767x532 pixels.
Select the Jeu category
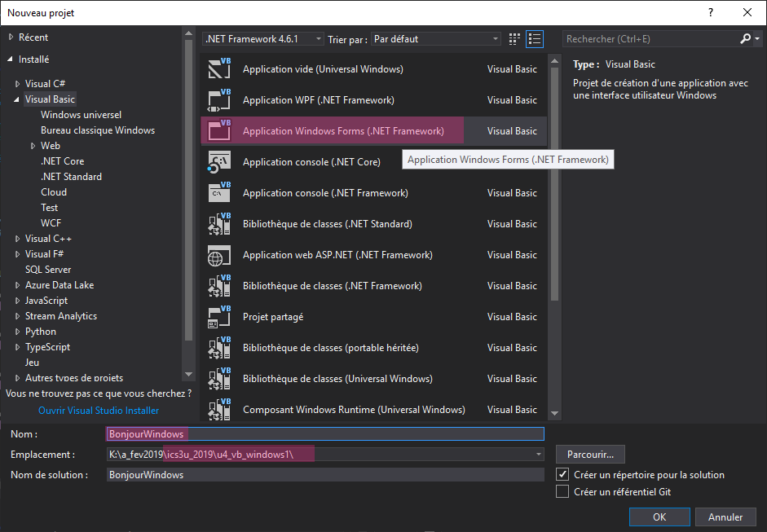tap(32, 363)
